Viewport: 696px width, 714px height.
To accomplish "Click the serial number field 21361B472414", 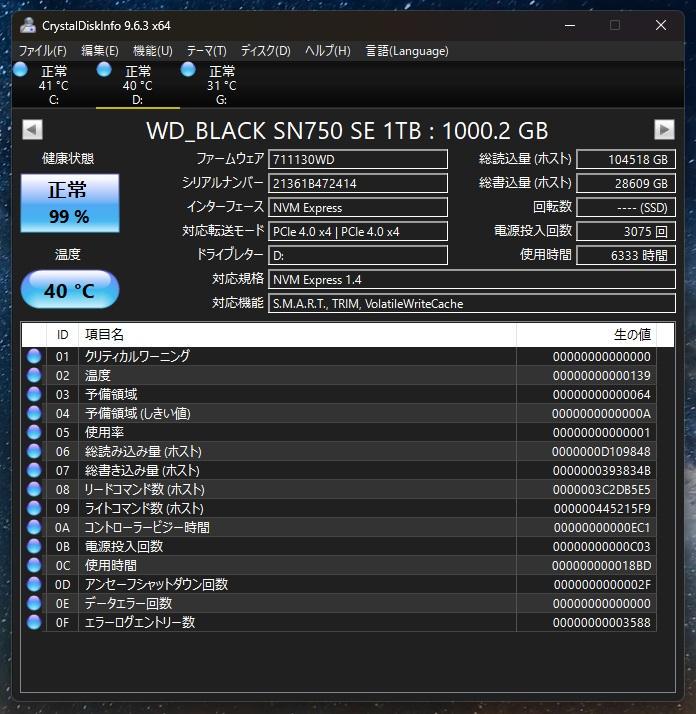I will [x=358, y=184].
